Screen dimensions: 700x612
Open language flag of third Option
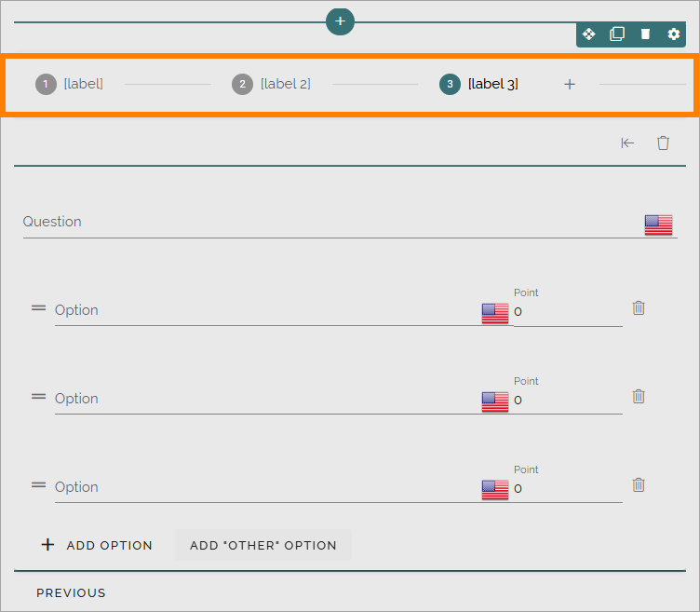coord(494,490)
